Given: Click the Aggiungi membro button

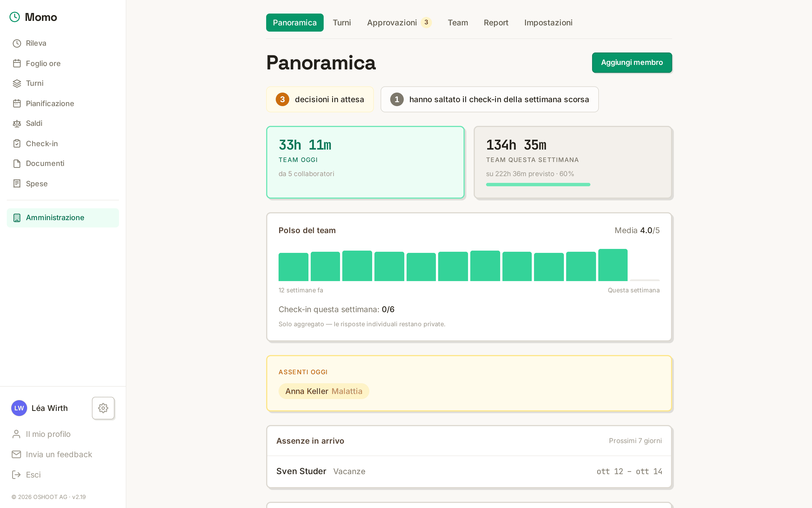Looking at the screenshot, I should point(632,62).
